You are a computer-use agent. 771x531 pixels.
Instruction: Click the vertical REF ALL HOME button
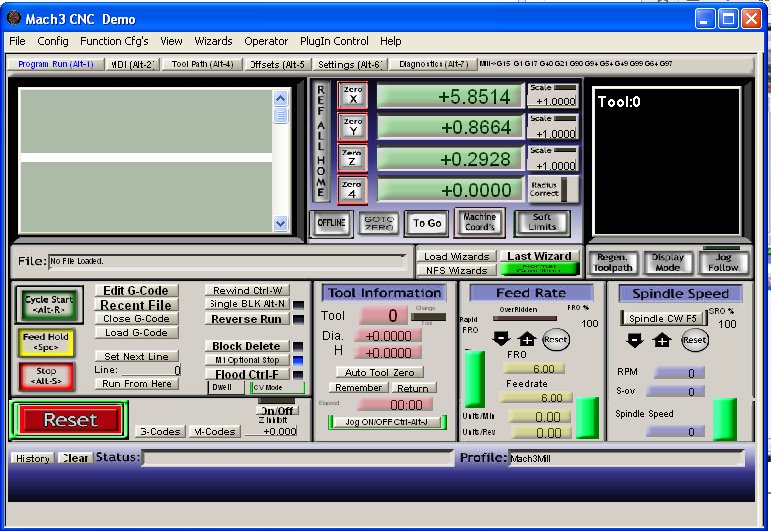point(321,141)
